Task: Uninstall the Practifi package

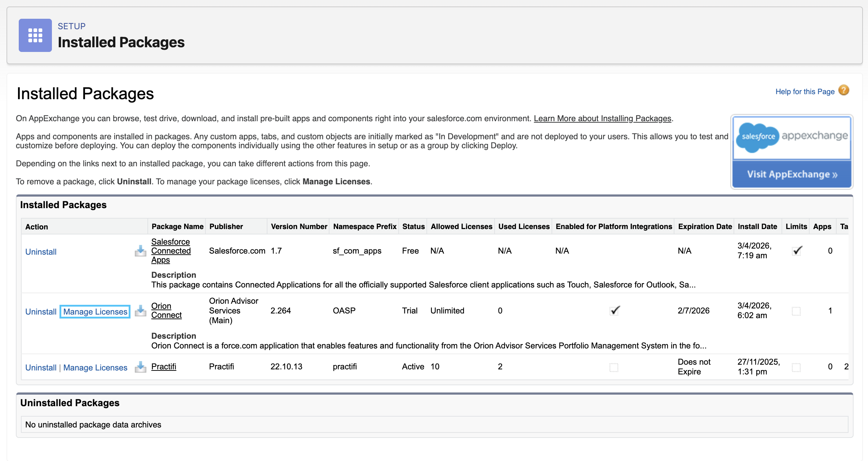Action: [41, 368]
